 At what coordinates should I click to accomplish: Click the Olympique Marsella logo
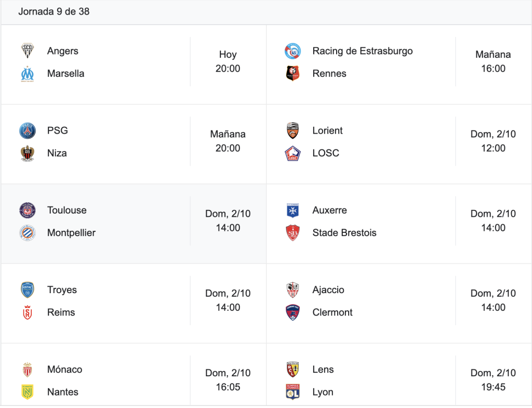click(x=28, y=74)
